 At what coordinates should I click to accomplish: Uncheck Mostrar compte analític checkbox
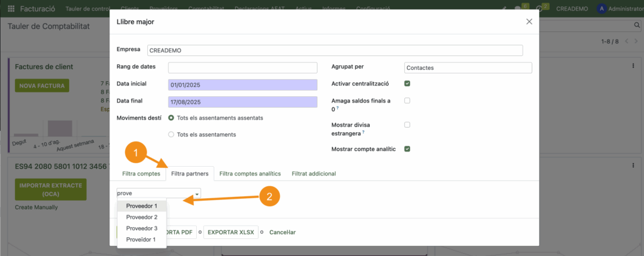click(x=408, y=149)
